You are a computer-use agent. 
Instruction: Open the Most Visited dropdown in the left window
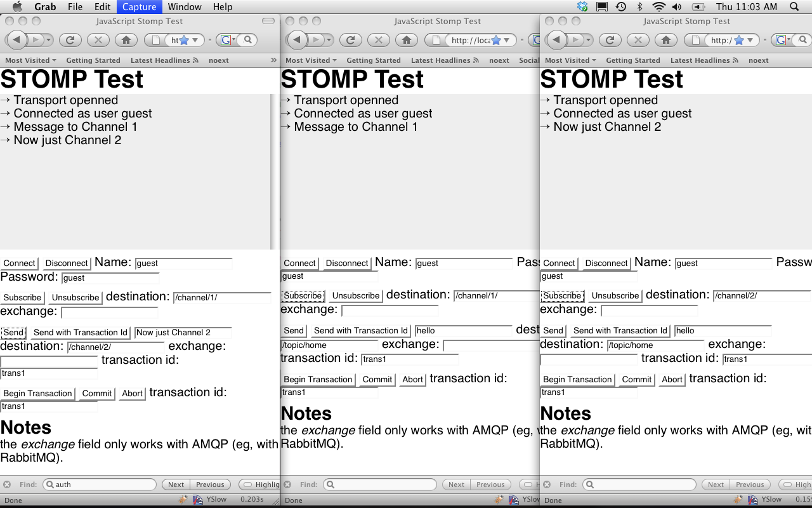(30, 60)
